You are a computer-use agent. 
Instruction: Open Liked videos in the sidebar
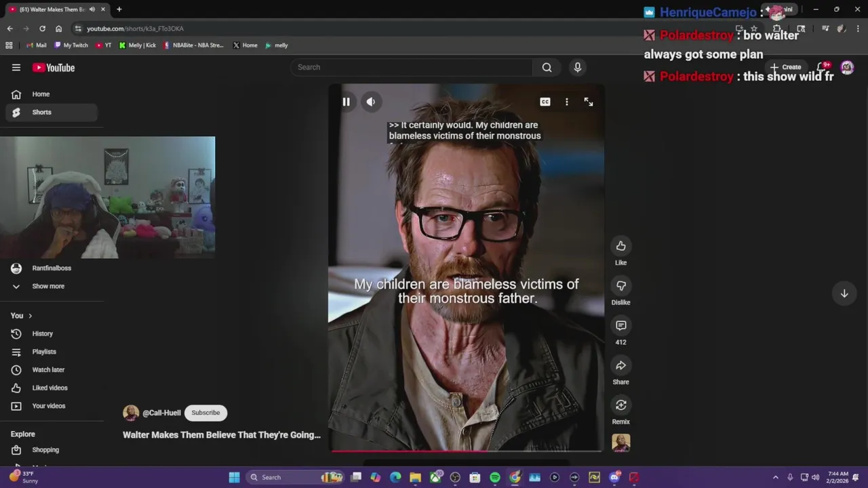(52, 388)
